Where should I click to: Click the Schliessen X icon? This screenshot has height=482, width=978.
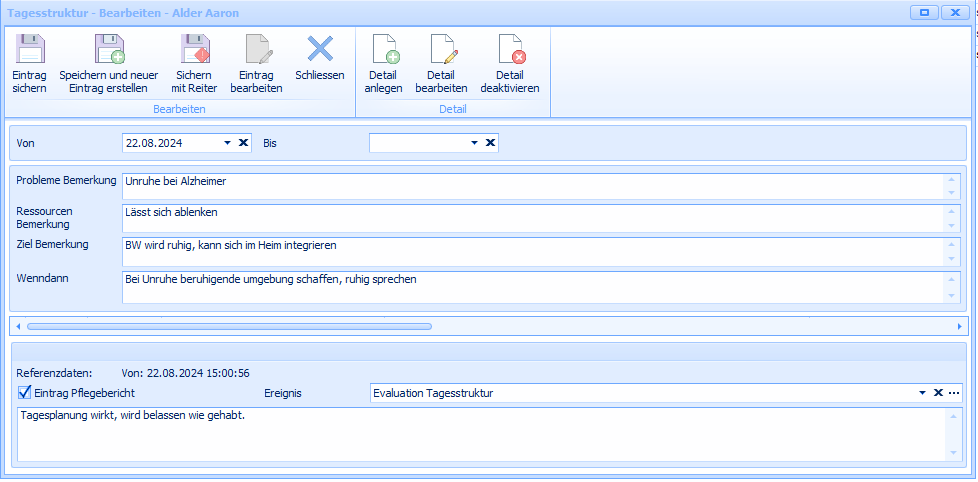(x=320, y=48)
